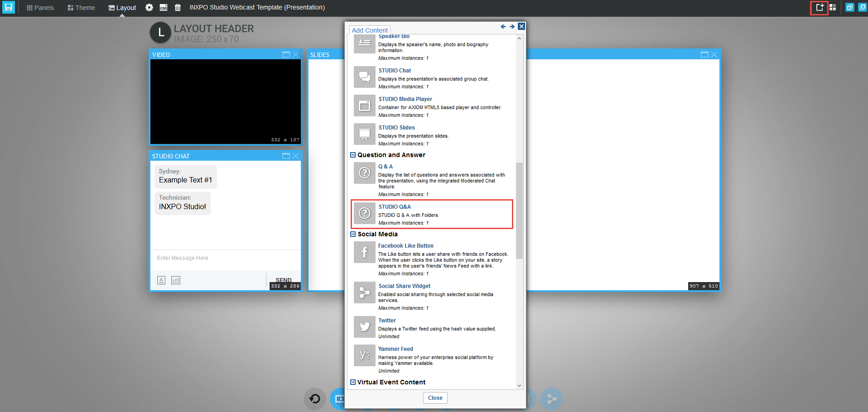Select the Add Content tab
This screenshot has height=412, width=868.
[370, 30]
